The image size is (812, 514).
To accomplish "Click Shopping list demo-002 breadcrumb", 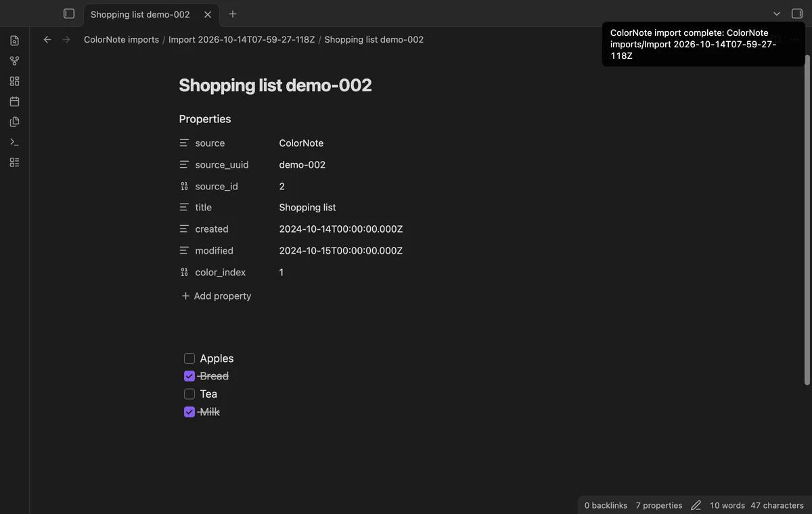I will (x=374, y=40).
